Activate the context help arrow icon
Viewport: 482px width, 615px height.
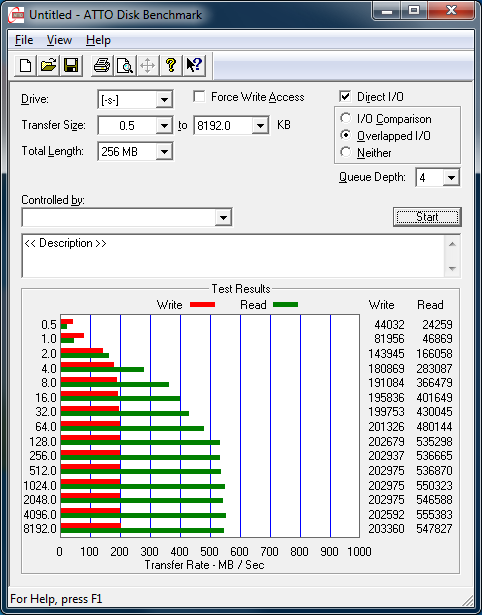194,65
